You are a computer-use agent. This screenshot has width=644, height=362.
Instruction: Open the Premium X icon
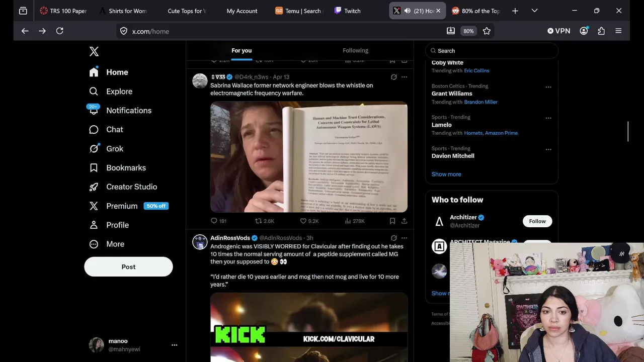coord(94,206)
